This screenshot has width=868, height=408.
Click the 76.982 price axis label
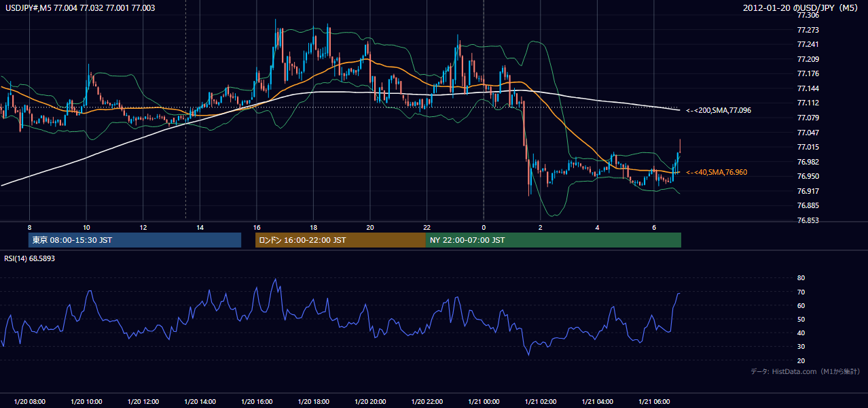(808, 162)
